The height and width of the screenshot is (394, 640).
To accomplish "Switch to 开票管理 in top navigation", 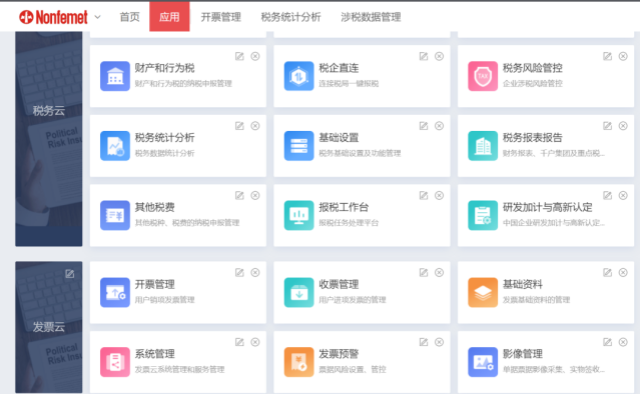I will pos(221,17).
